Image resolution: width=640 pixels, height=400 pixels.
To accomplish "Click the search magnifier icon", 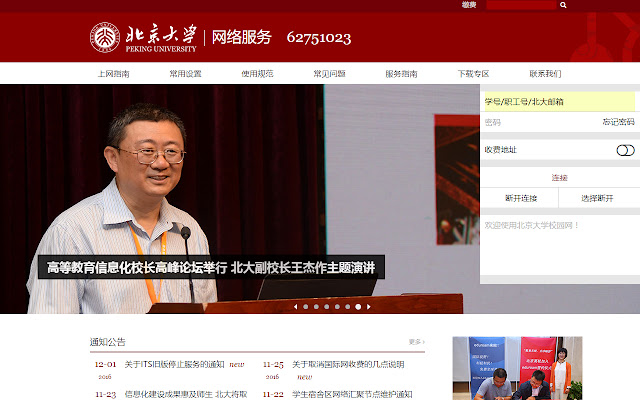I will (563, 5).
